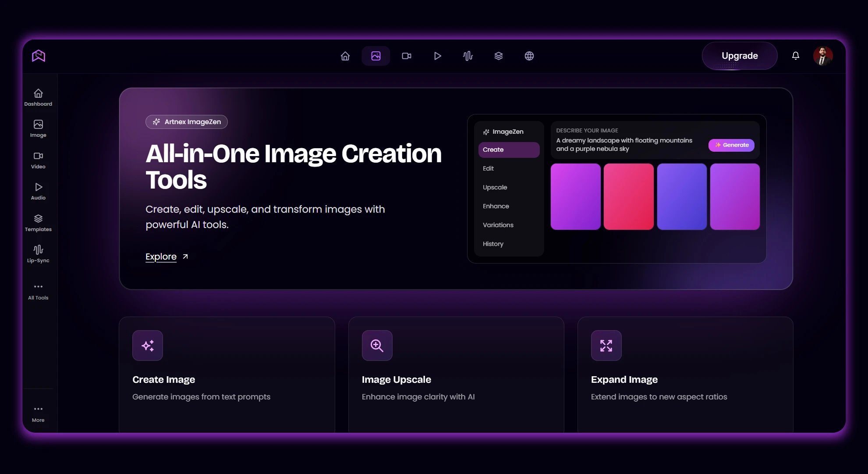Select History in the ImageZen menu
This screenshot has width=868, height=474.
509,244
